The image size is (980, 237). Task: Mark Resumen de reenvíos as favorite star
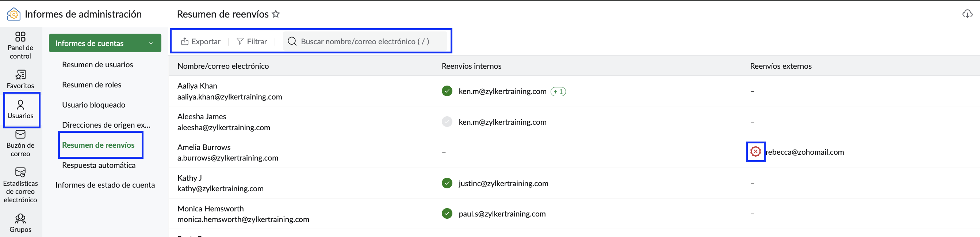(276, 14)
